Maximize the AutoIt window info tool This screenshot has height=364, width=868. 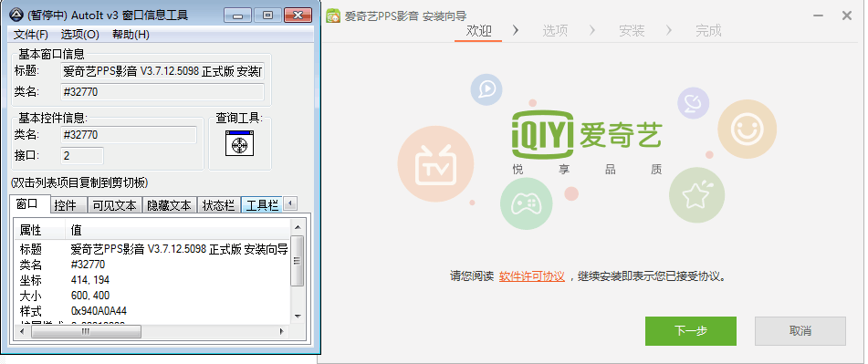pos(268,16)
